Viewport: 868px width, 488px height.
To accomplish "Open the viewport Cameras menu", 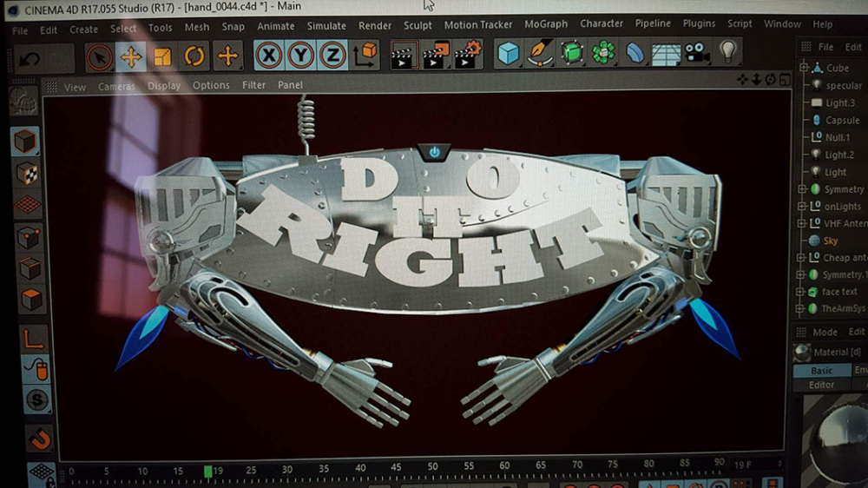I will (x=116, y=86).
